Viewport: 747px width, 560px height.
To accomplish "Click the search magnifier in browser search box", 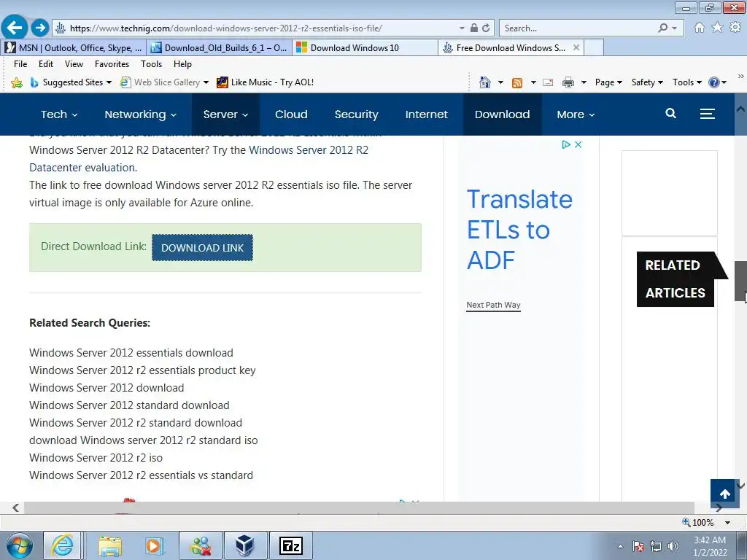I will tap(662, 28).
